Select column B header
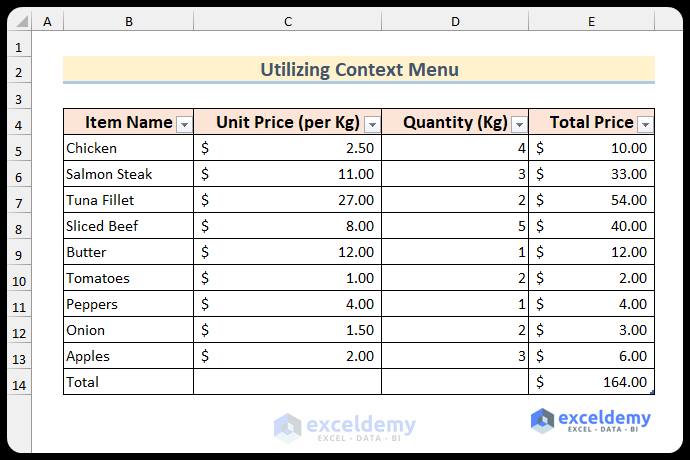Image resolution: width=690 pixels, height=460 pixels. 128,21
